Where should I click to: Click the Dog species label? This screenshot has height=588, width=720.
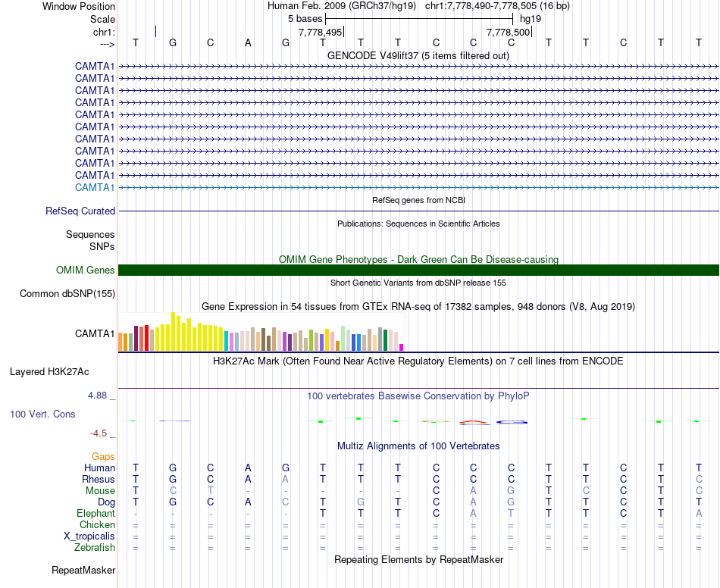tap(107, 502)
